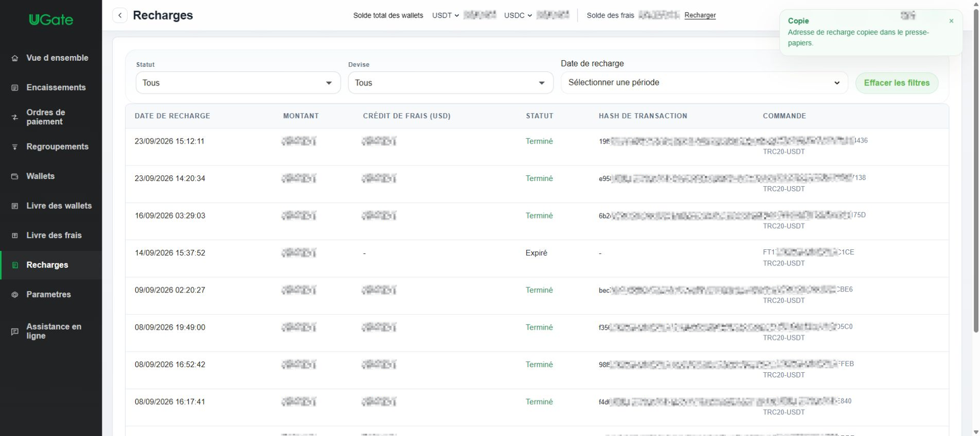The width and height of the screenshot is (980, 436).
Task: Expand the USDC wallet balance dropdown
Action: 518,15
